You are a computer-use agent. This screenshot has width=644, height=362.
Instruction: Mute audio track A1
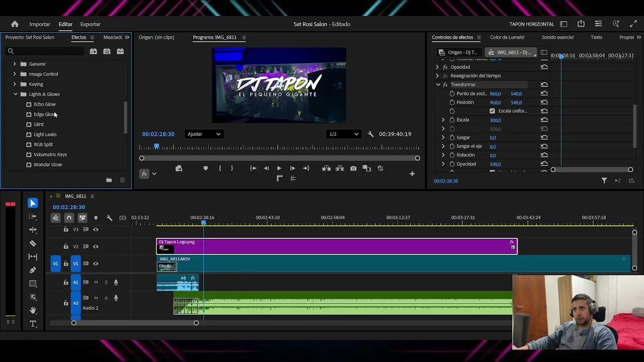click(x=96, y=283)
